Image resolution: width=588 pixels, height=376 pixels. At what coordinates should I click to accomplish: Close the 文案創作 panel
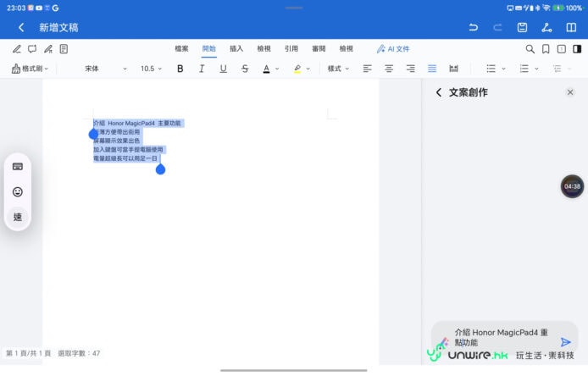click(570, 92)
